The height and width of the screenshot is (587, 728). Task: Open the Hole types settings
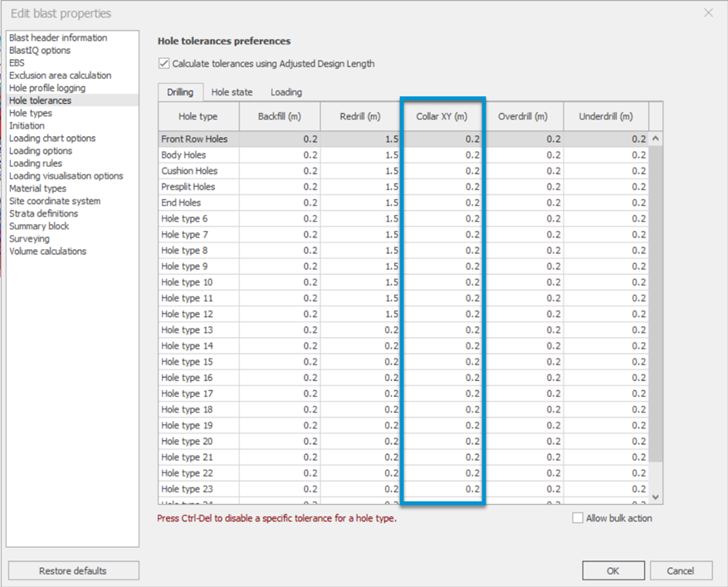[x=72, y=113]
